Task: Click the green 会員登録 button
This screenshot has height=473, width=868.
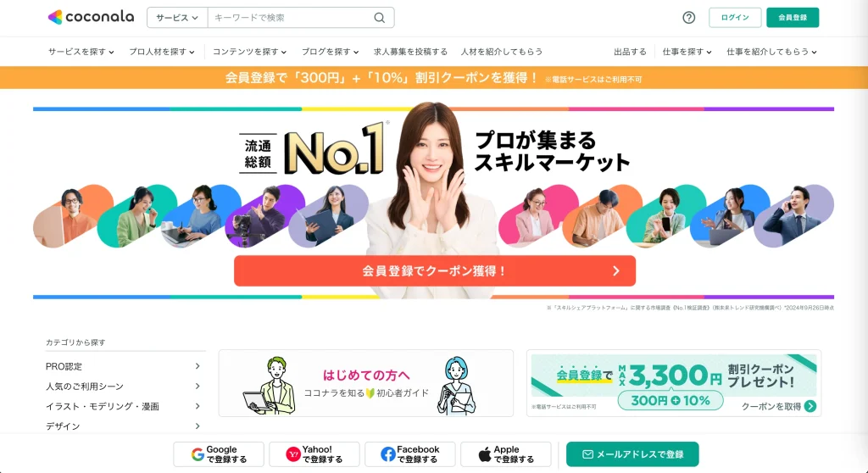Action: (x=793, y=18)
